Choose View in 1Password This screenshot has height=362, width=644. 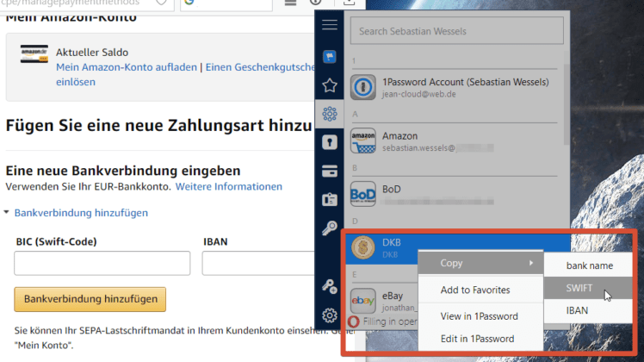tap(480, 316)
